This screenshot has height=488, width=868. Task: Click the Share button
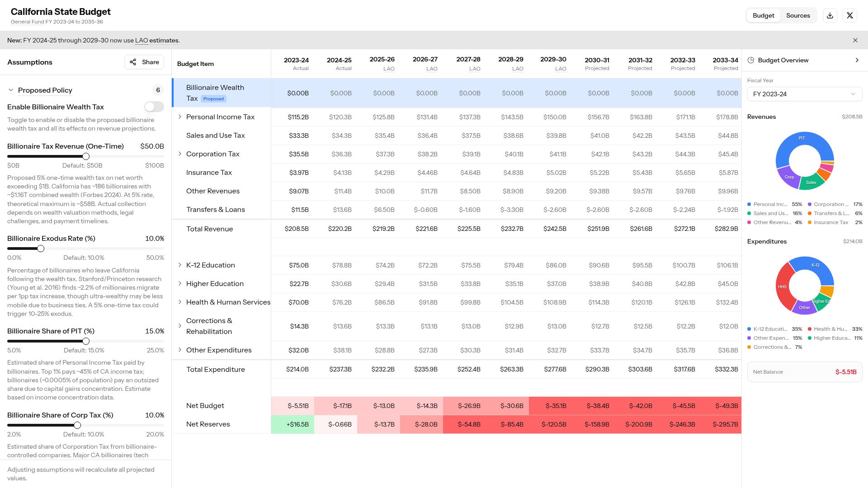144,62
